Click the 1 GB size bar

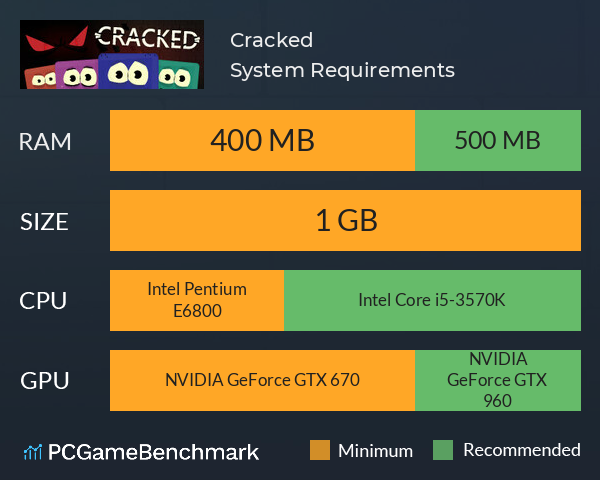[x=346, y=220]
